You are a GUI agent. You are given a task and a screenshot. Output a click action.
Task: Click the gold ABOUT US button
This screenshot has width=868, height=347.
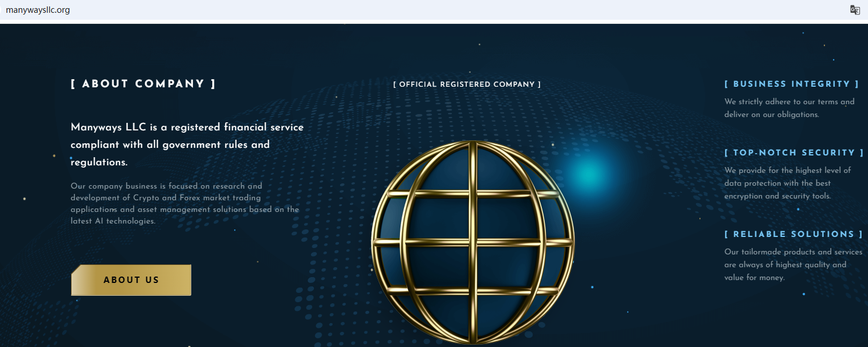(131, 280)
